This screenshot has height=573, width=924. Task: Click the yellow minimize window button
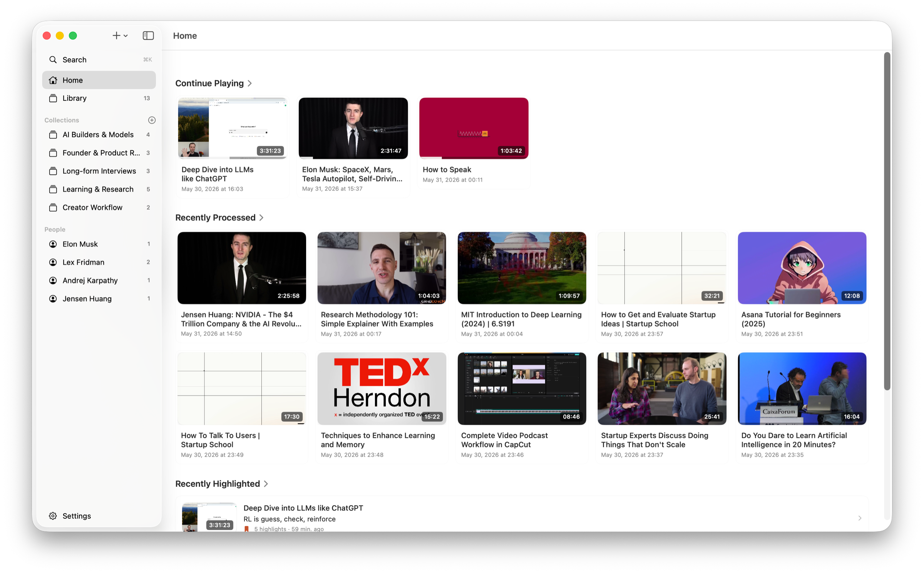click(x=60, y=36)
